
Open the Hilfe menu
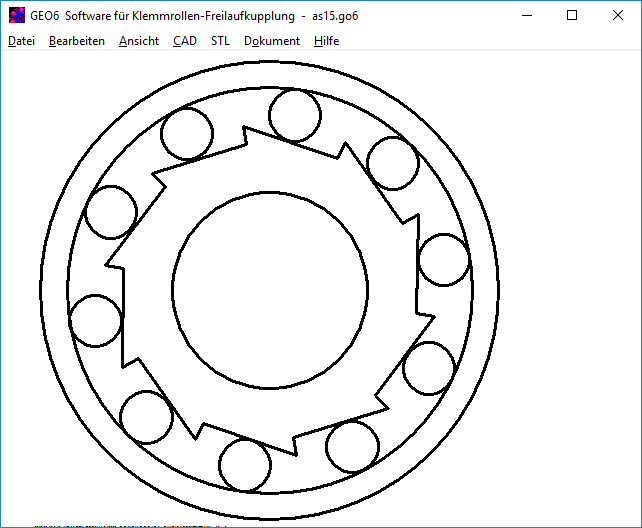(x=326, y=41)
